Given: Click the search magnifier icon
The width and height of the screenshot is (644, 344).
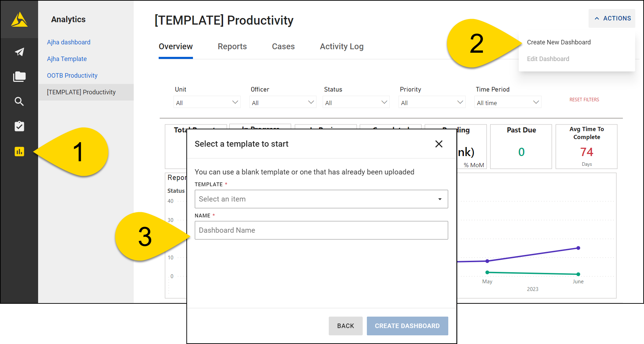Looking at the screenshot, I should (x=19, y=102).
